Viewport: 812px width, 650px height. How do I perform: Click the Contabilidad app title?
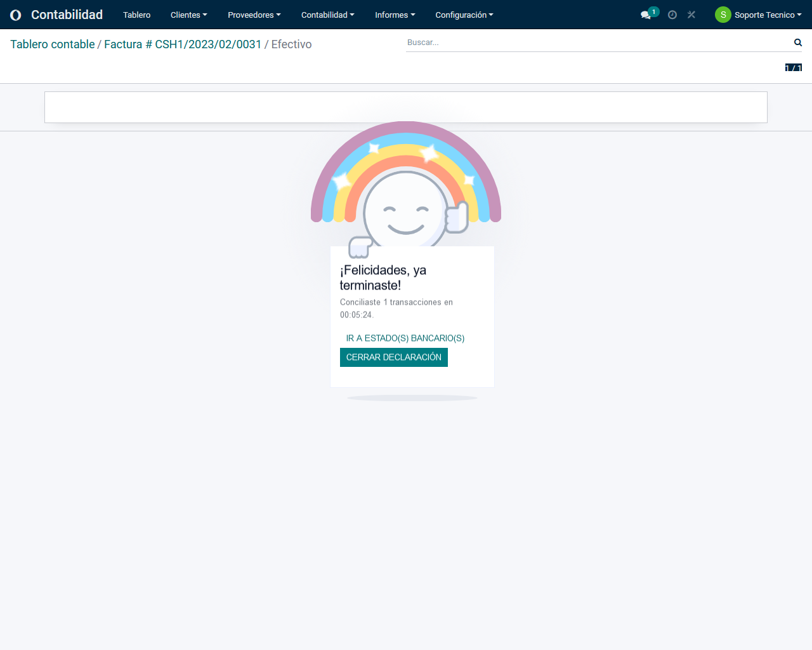(67, 15)
